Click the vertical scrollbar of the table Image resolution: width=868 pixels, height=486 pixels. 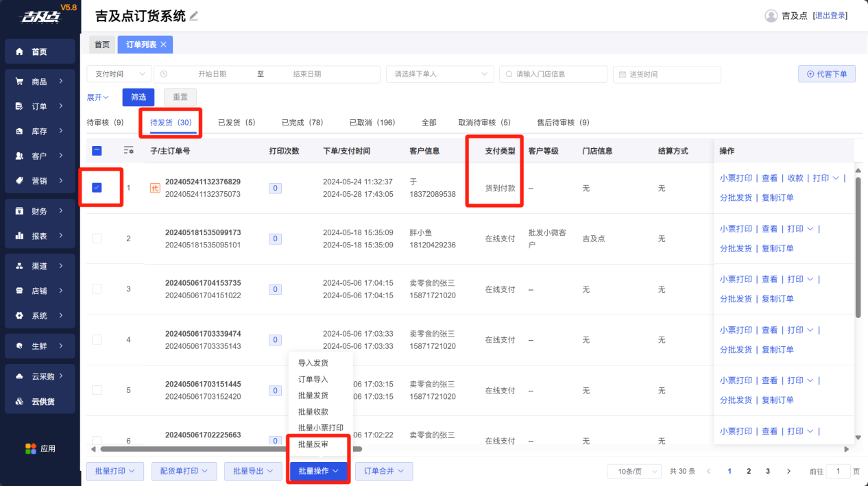pos(857,247)
